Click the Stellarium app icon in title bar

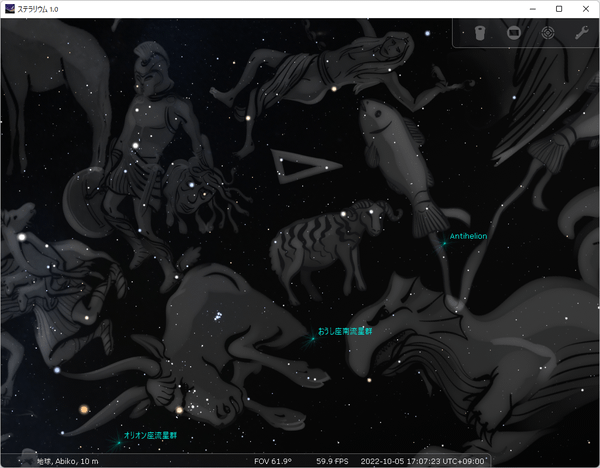coord(9,8)
